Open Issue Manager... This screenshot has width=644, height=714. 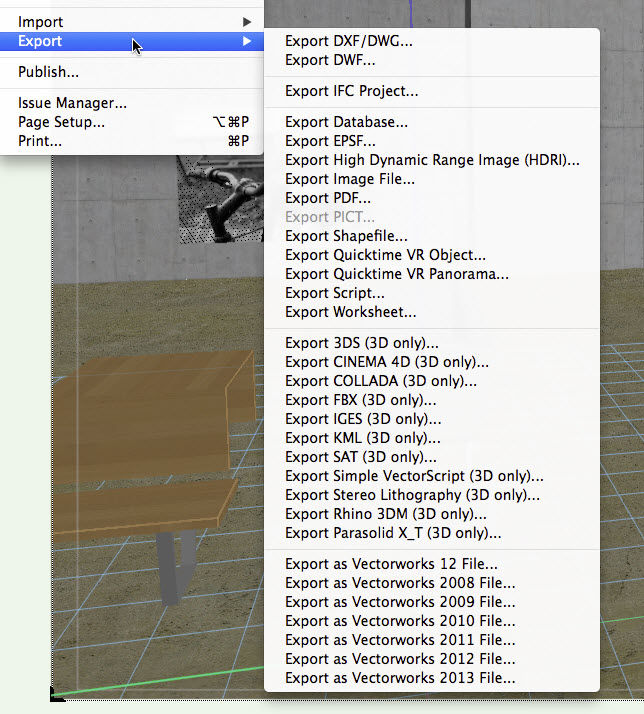click(132, 103)
